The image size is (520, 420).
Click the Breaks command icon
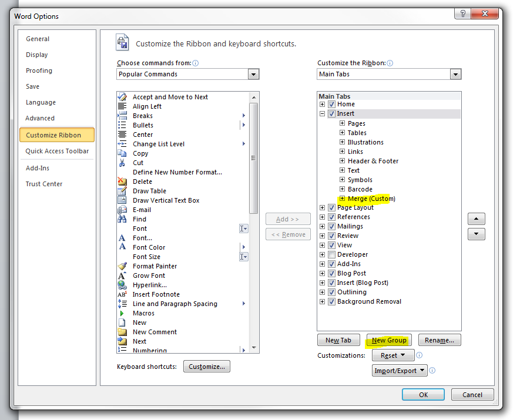click(x=122, y=116)
